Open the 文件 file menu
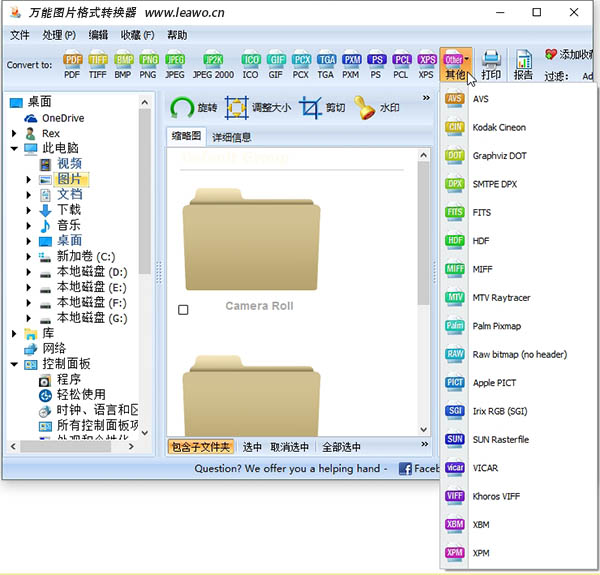Screen dimensions: 600x575 [20, 35]
